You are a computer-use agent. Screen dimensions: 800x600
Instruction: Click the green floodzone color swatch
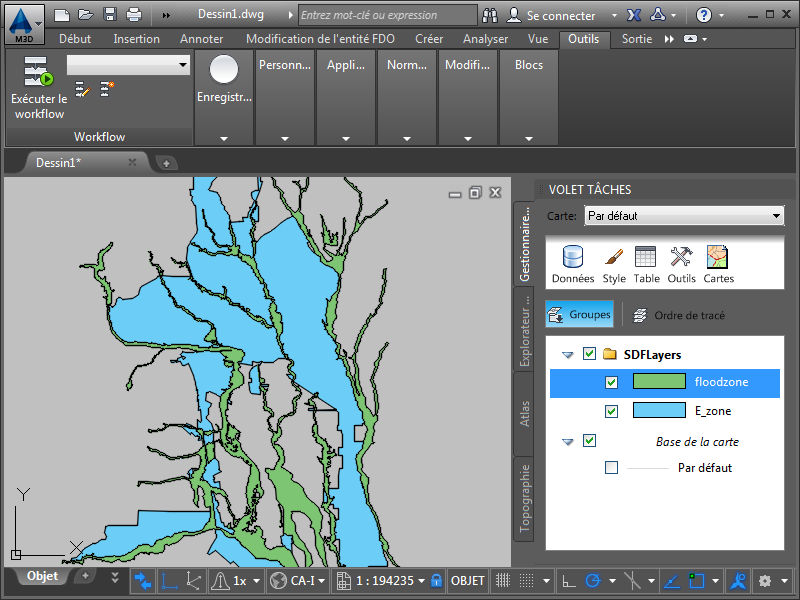tap(659, 382)
